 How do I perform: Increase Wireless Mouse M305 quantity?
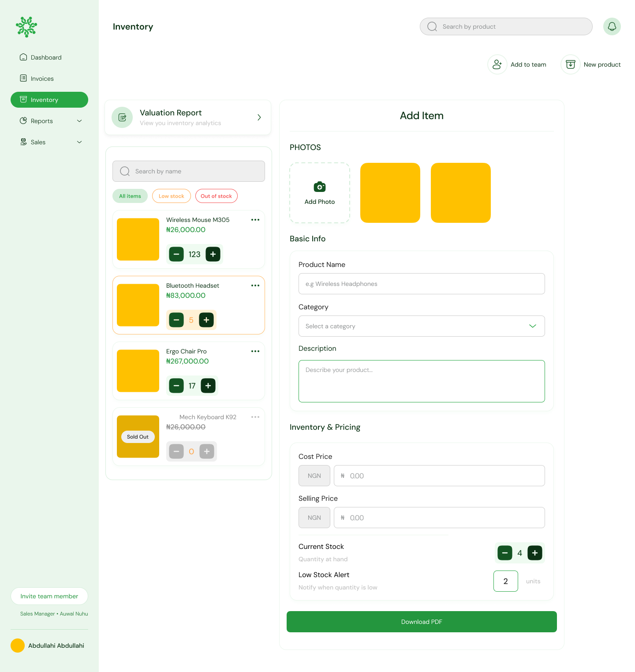point(213,254)
